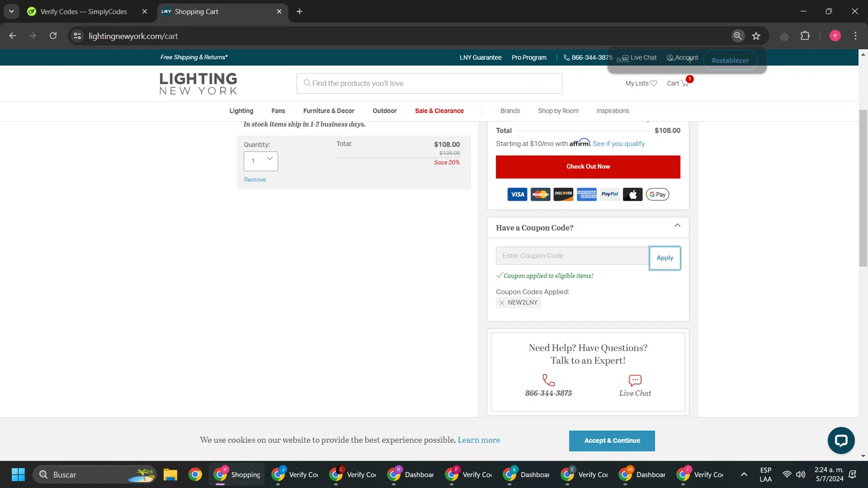Open the Outdoor menu
Image resolution: width=868 pixels, height=488 pixels.
coord(385,111)
